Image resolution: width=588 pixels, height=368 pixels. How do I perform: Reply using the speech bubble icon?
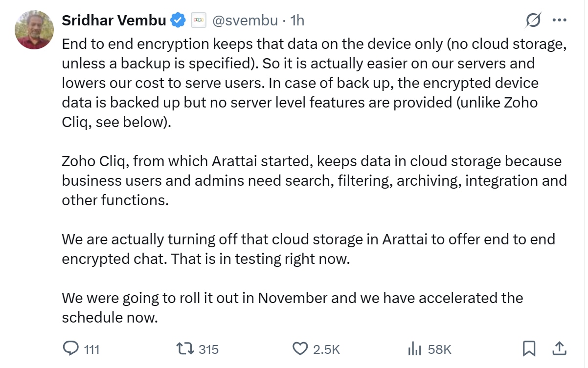[71, 348]
